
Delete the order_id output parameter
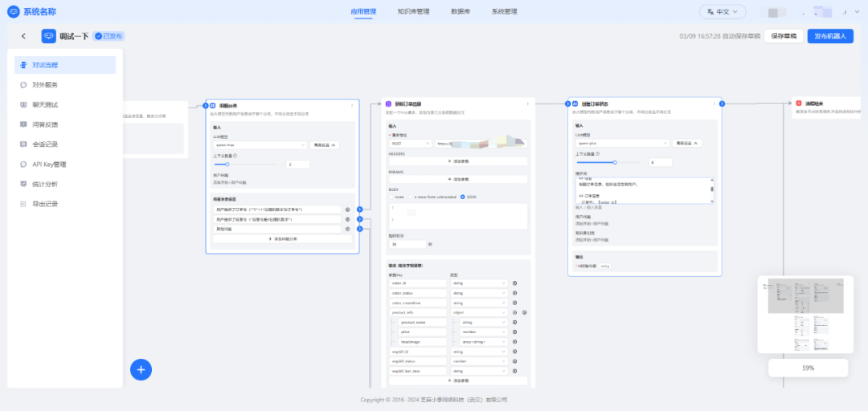coord(515,283)
